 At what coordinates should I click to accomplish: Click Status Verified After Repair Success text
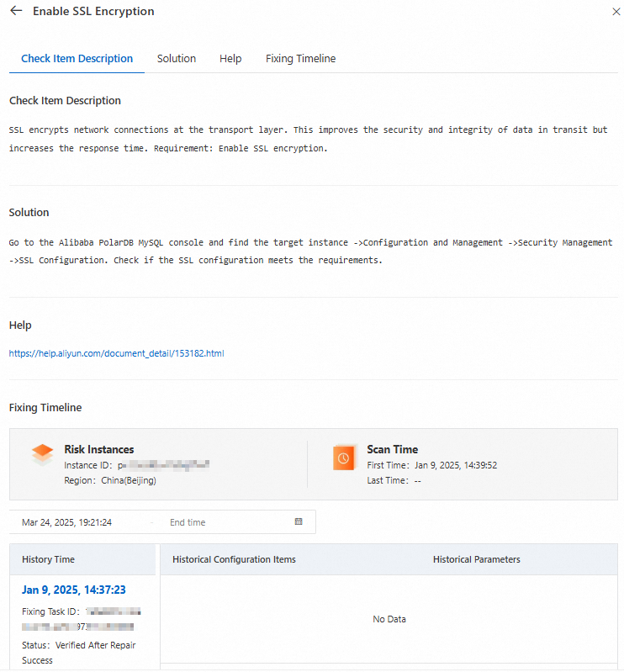pos(79,653)
